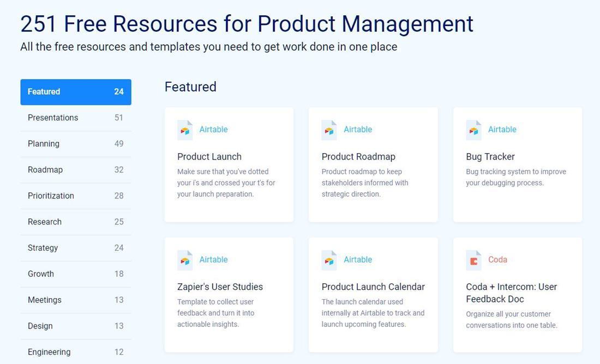Show the Roadmap resources

pyautogui.click(x=76, y=170)
